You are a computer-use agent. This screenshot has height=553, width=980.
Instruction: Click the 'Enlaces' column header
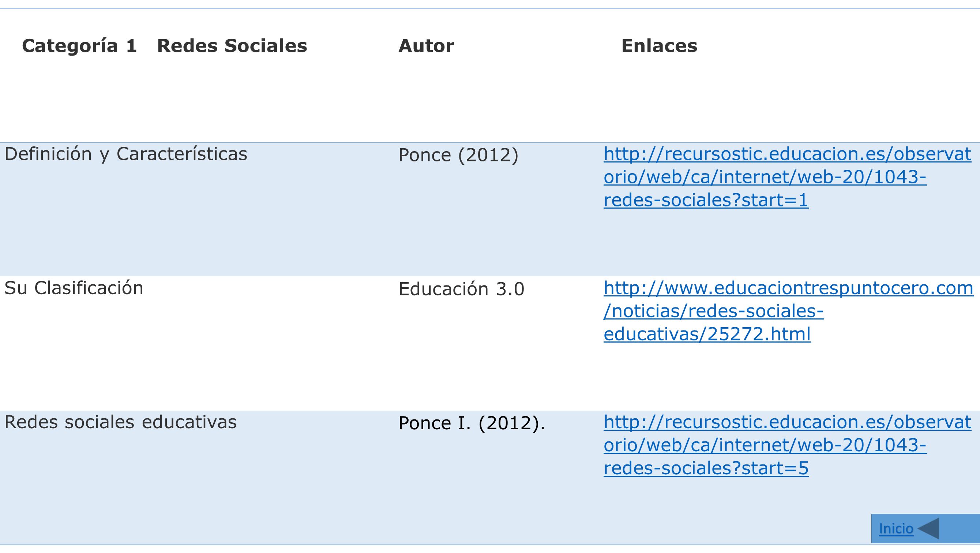click(659, 46)
